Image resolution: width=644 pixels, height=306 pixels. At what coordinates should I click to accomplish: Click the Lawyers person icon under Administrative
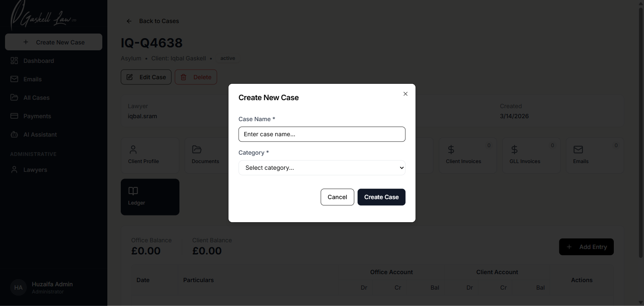14,169
